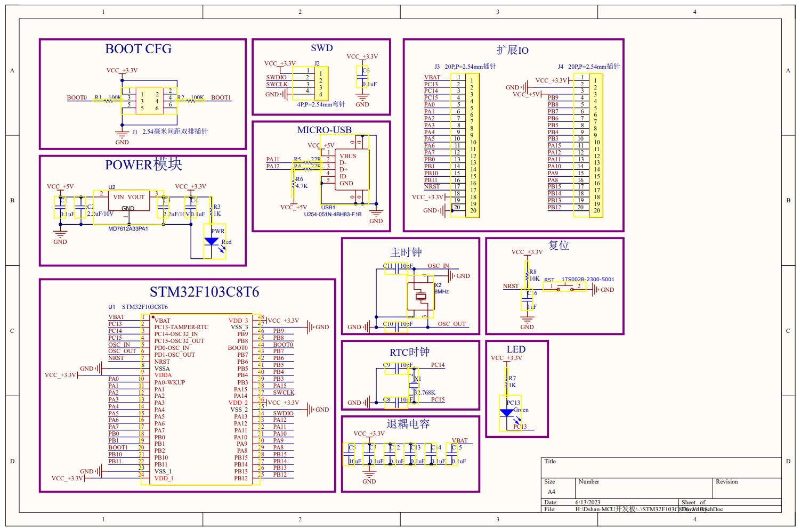Click the SWDIO net label in SWD block

coord(277,77)
